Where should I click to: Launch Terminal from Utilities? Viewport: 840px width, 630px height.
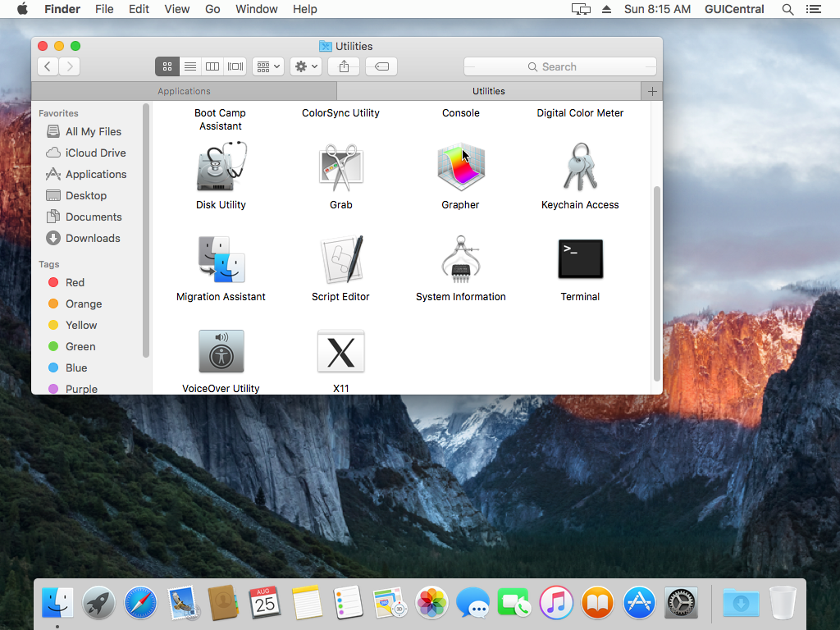click(580, 259)
